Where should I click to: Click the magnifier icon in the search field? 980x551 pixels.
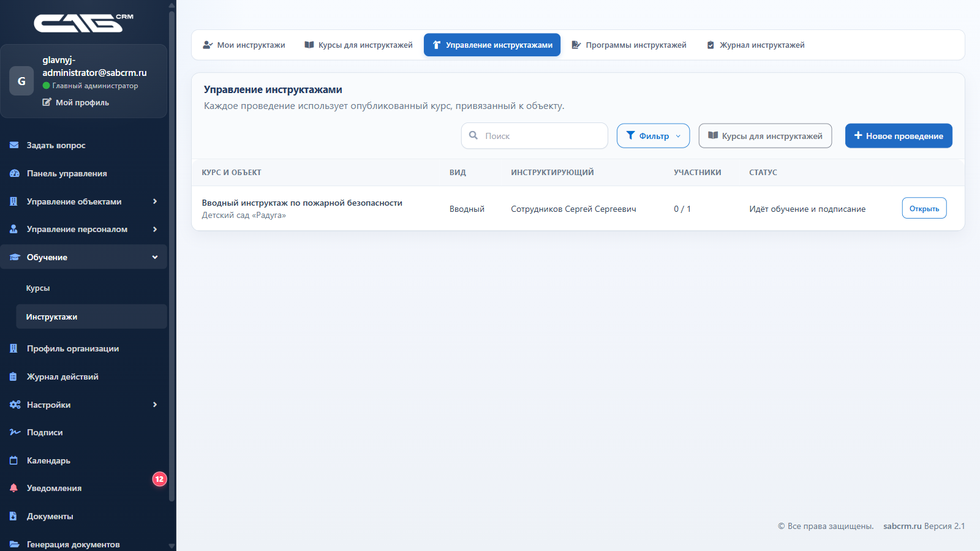(x=473, y=135)
